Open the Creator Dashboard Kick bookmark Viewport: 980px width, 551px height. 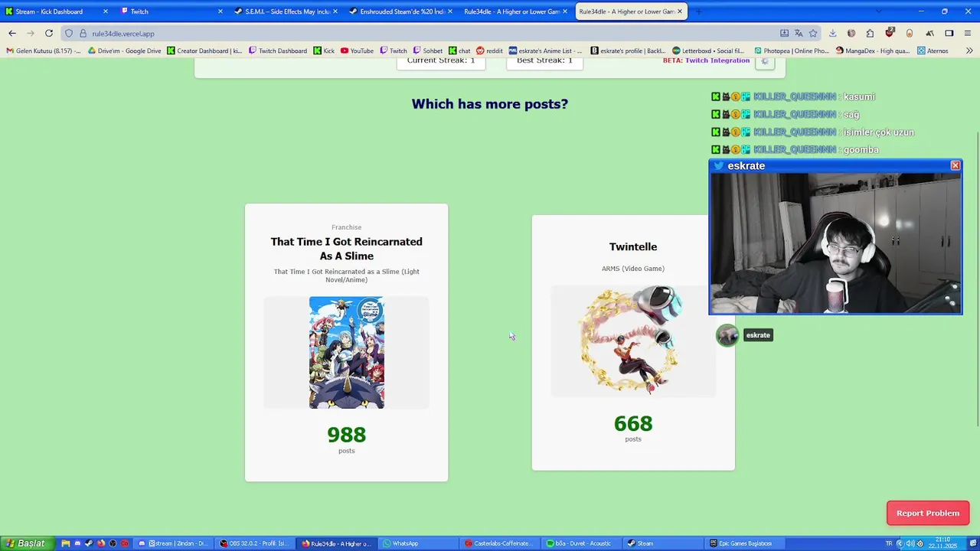click(204, 51)
